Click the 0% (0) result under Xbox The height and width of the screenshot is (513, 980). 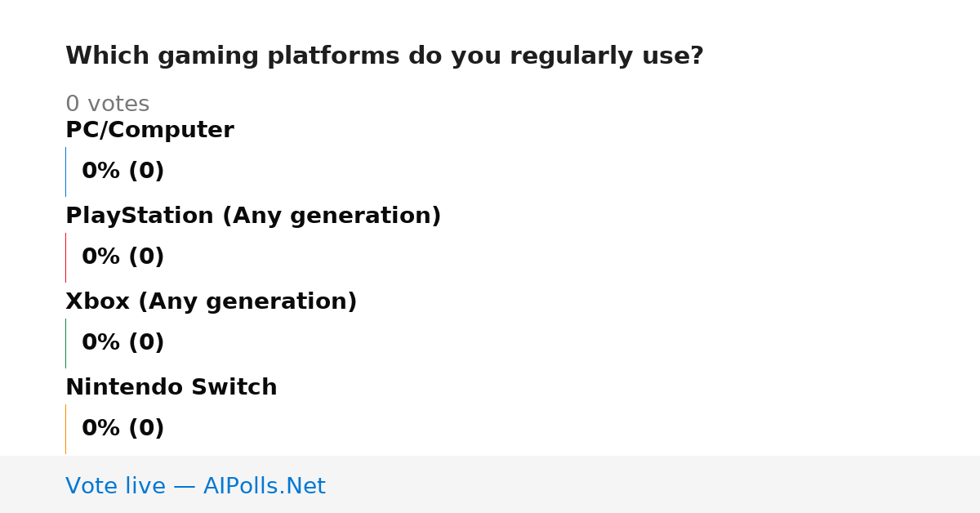tap(123, 343)
